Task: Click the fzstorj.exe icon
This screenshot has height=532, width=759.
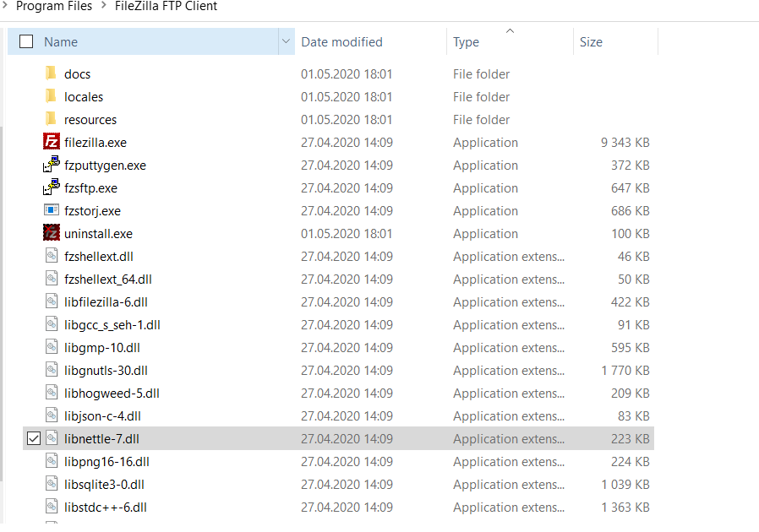Action: [x=52, y=210]
